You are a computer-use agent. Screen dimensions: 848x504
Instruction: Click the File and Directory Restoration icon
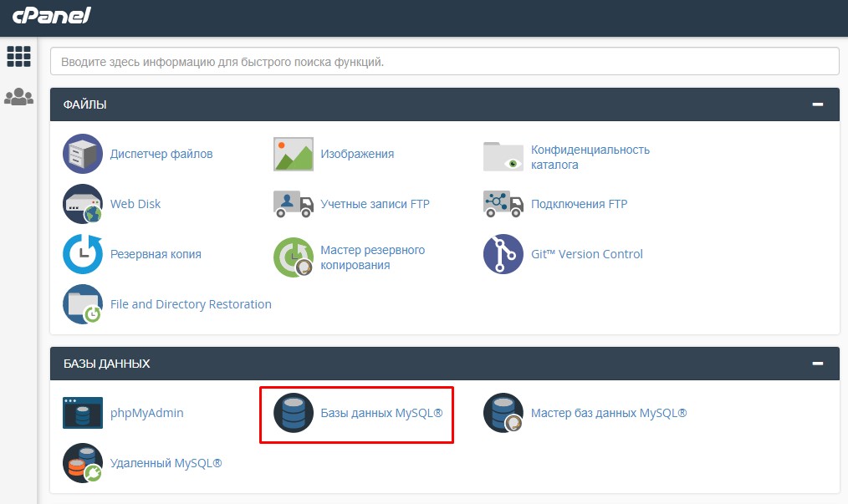(83, 304)
